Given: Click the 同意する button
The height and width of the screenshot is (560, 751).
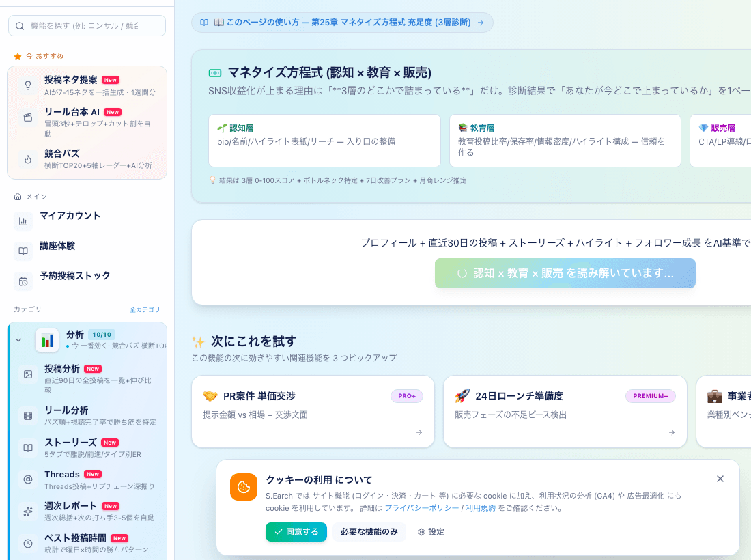Looking at the screenshot, I should [x=296, y=532].
